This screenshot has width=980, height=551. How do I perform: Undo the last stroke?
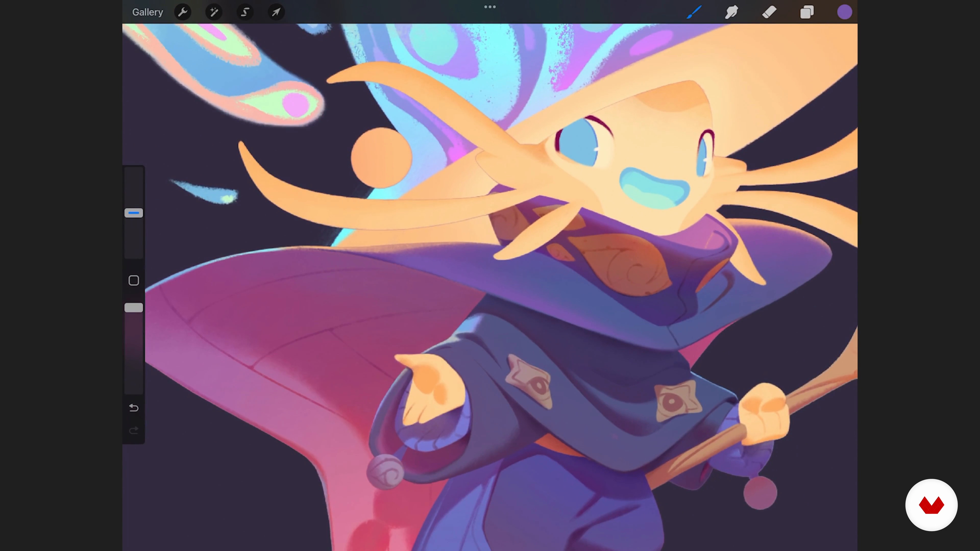tap(133, 408)
